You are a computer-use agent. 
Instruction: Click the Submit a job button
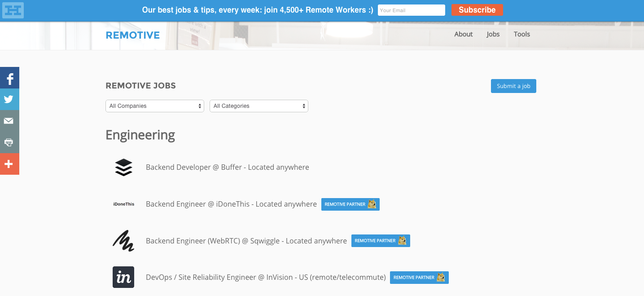point(513,86)
